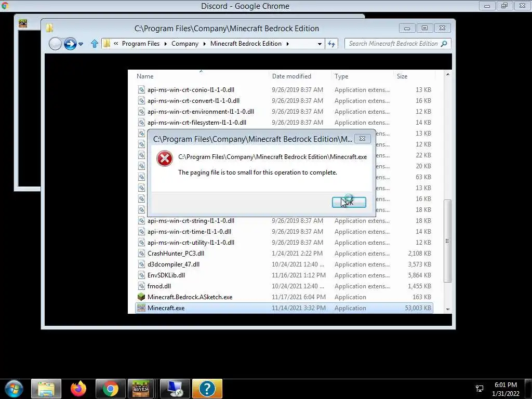Click the DLL icon of d3dcompiler_47.dll

(x=141, y=264)
